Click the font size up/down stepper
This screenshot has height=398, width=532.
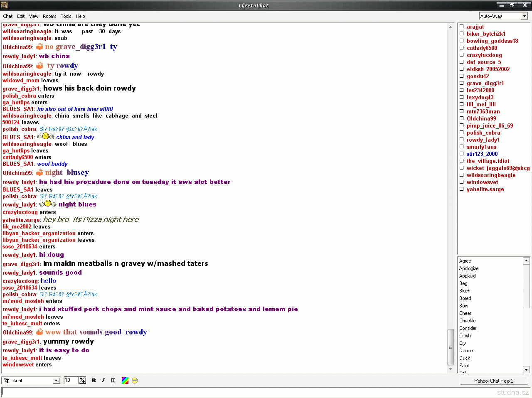82,381
